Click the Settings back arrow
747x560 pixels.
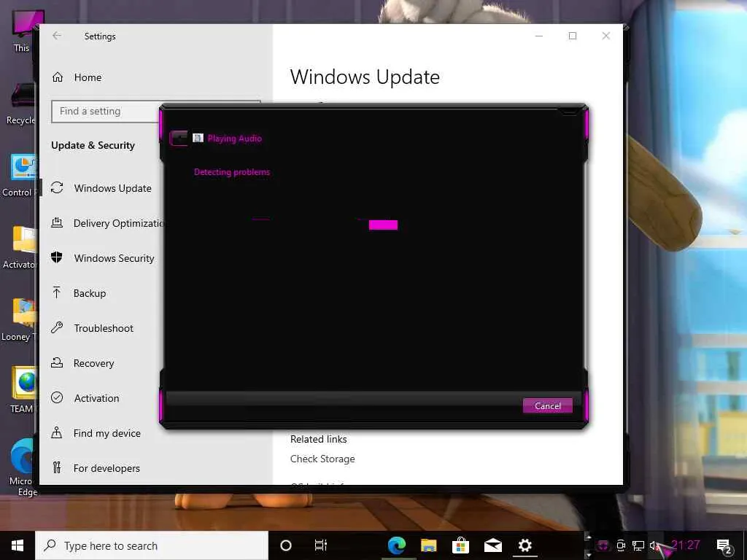click(57, 36)
